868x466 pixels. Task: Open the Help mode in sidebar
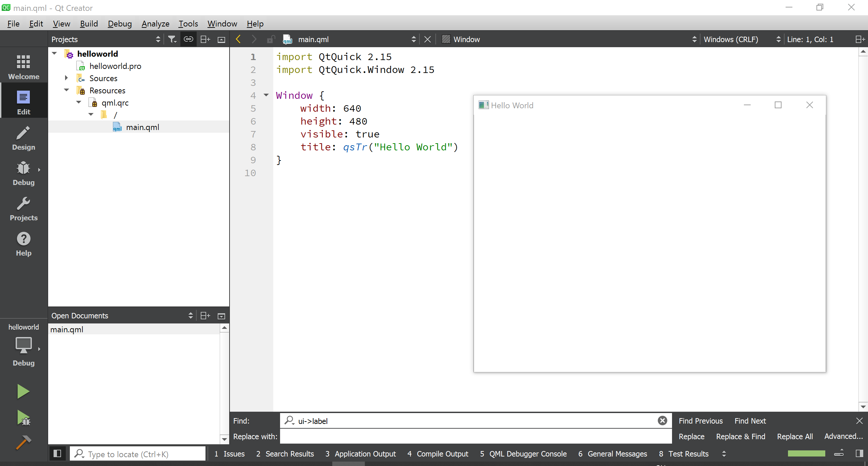23,244
